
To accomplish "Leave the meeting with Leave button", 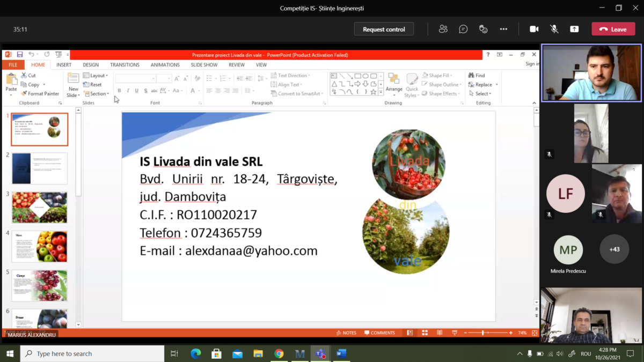I will 613,29.
